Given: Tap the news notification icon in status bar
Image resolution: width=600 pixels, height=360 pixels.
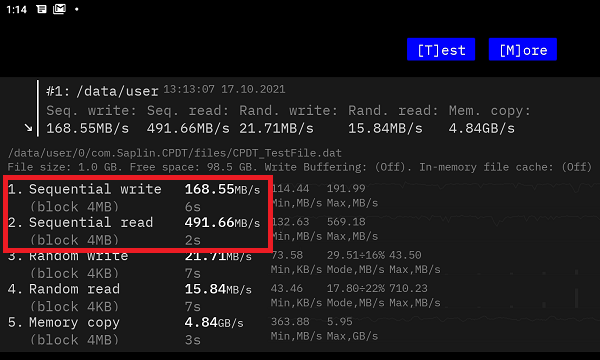Looking at the screenshot, I should click(x=41, y=9).
